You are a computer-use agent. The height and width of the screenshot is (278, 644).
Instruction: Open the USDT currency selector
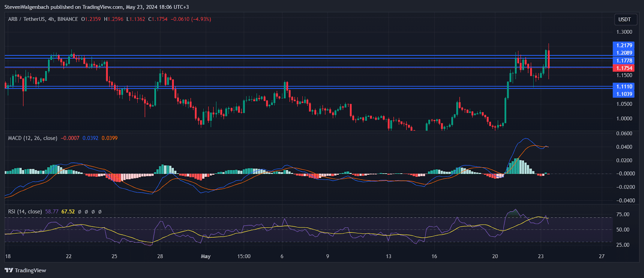[x=624, y=19]
